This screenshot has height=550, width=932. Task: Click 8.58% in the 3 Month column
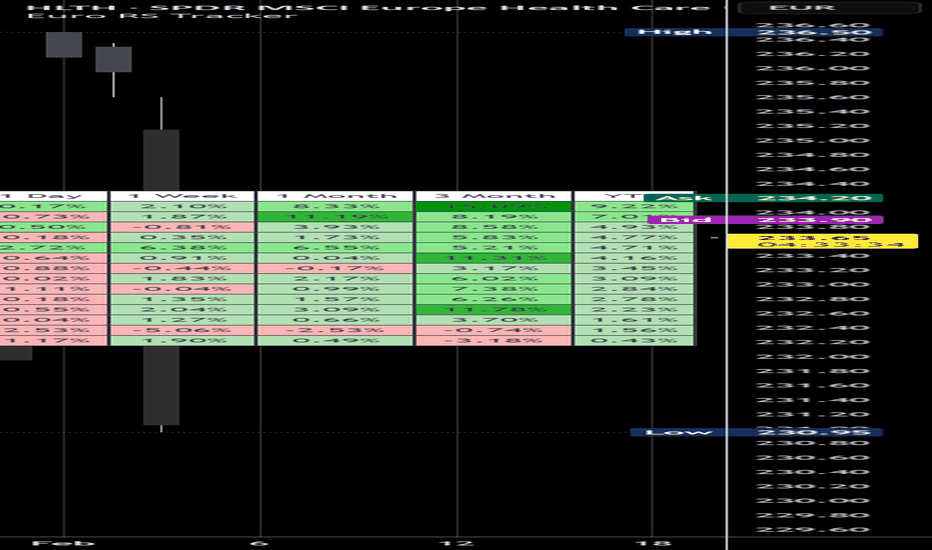click(x=493, y=227)
